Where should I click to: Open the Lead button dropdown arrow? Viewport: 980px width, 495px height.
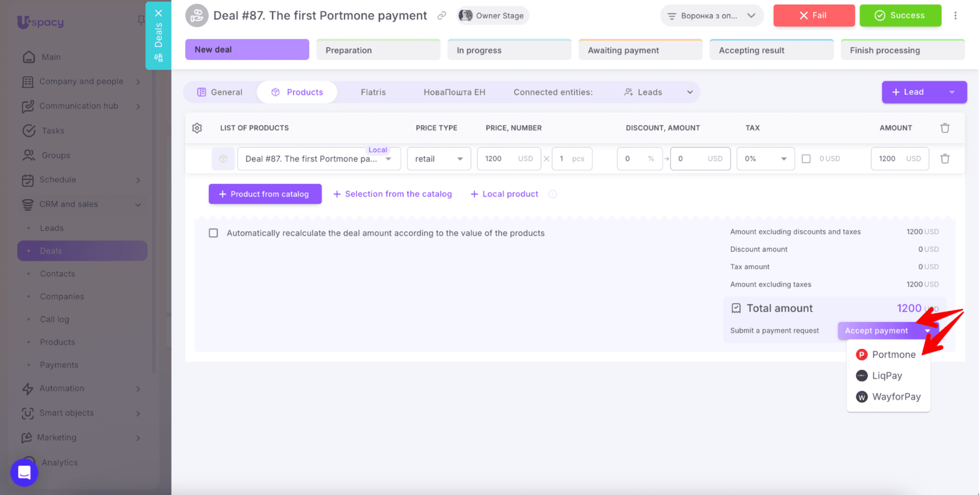952,92
